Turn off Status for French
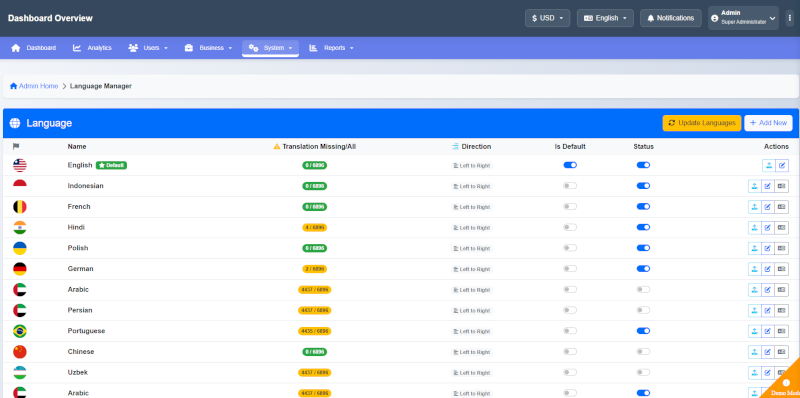The height and width of the screenshot is (398, 800). [x=643, y=206]
